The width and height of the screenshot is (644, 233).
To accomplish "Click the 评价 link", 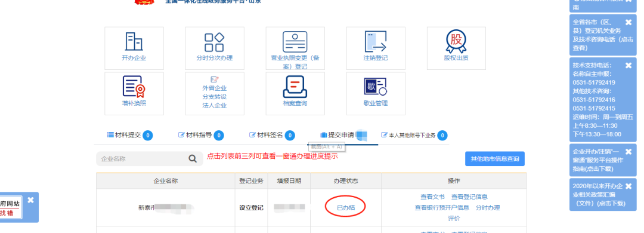I will point(454,218).
